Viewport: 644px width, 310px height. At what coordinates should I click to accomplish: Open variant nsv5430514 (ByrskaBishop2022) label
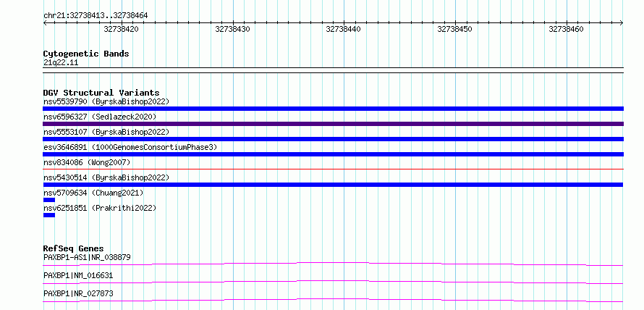106,177
